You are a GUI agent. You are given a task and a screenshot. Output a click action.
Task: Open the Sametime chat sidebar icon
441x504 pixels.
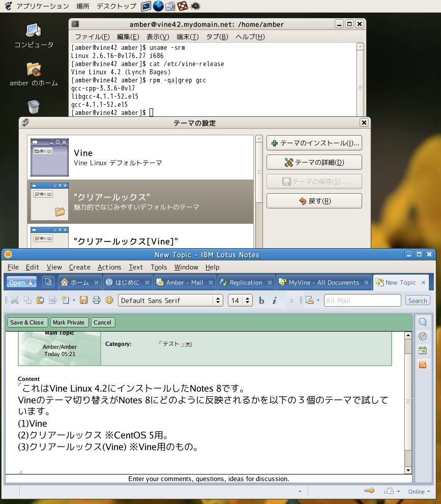click(x=422, y=322)
